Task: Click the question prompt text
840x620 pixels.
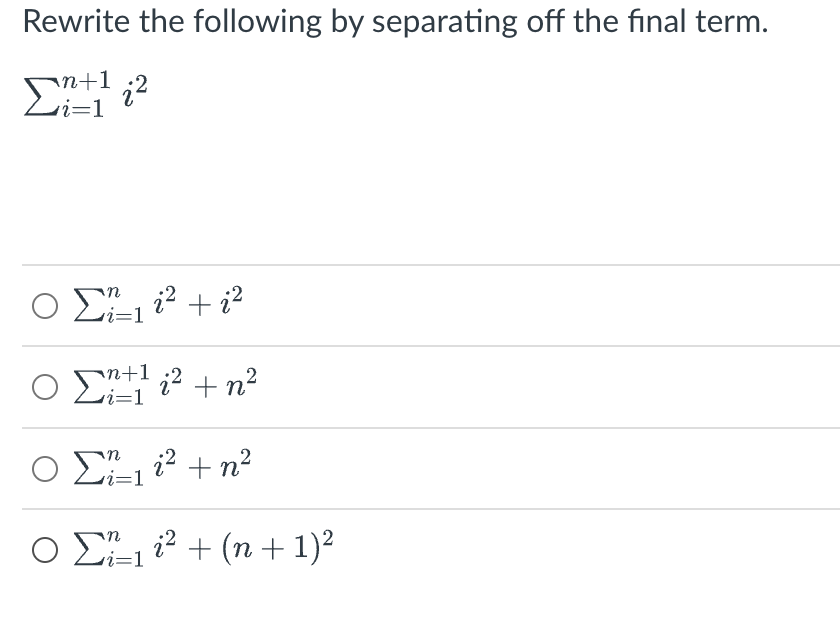Action: pyautogui.click(x=394, y=21)
